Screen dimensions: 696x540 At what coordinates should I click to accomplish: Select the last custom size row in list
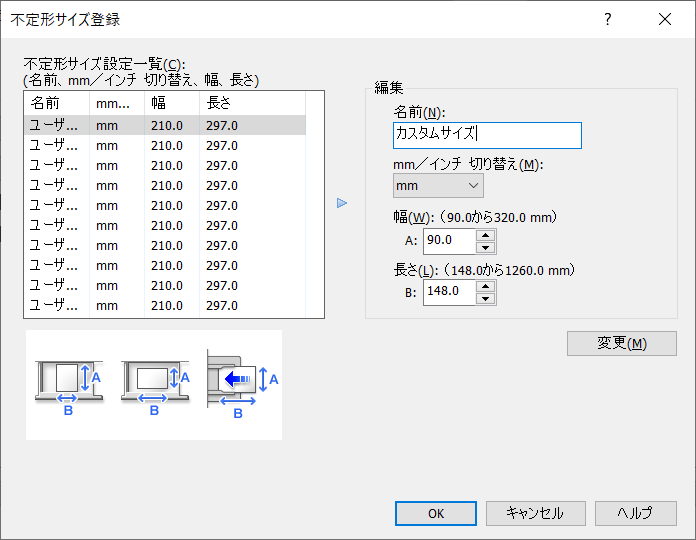(x=165, y=306)
